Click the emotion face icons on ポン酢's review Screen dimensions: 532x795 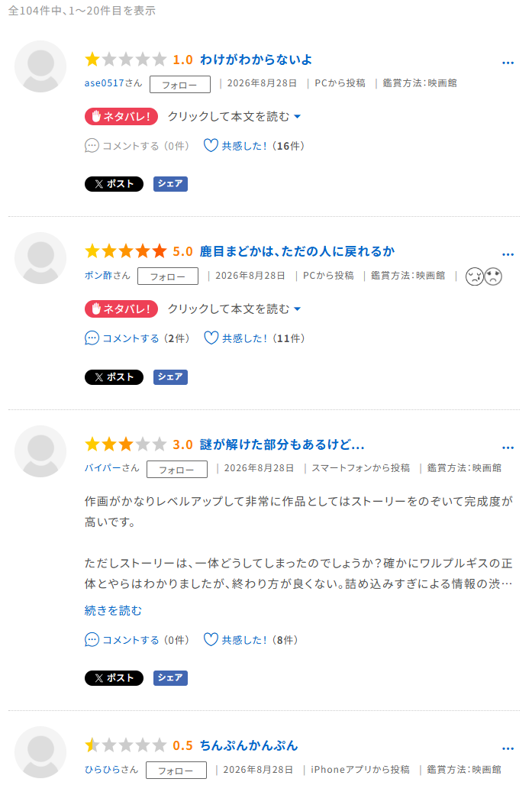(483, 276)
